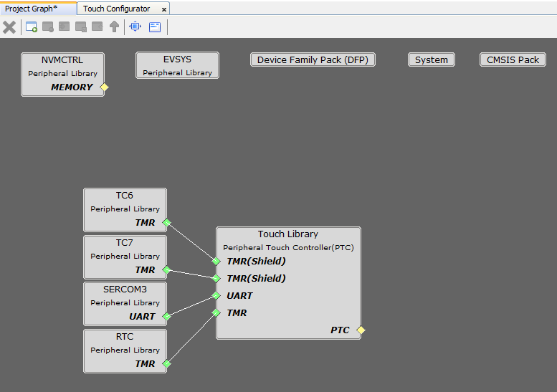Viewport: 557px width, 392px height.
Task: Close the Touch Configurator tab
Action: point(164,9)
